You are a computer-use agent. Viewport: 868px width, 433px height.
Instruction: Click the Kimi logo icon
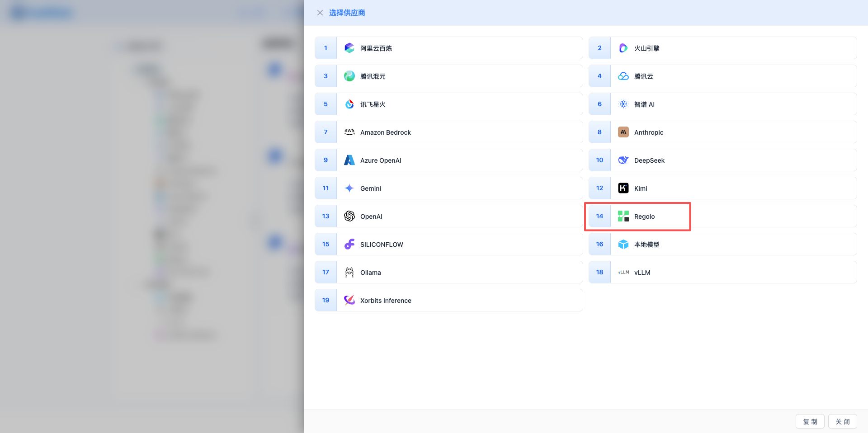[623, 188]
